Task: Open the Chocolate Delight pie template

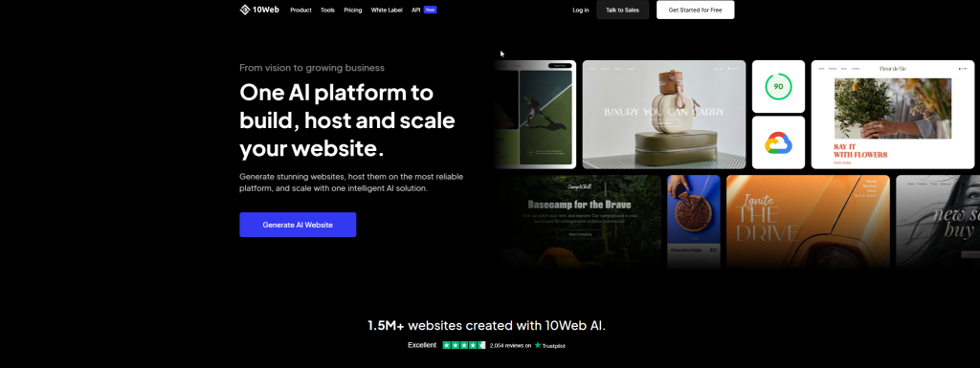Action: pyautogui.click(x=694, y=222)
